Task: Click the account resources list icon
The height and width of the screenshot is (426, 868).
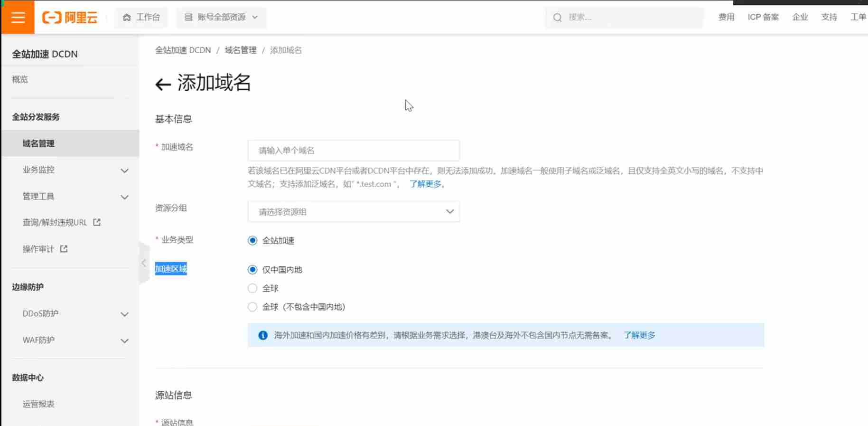Action: pyautogui.click(x=188, y=18)
